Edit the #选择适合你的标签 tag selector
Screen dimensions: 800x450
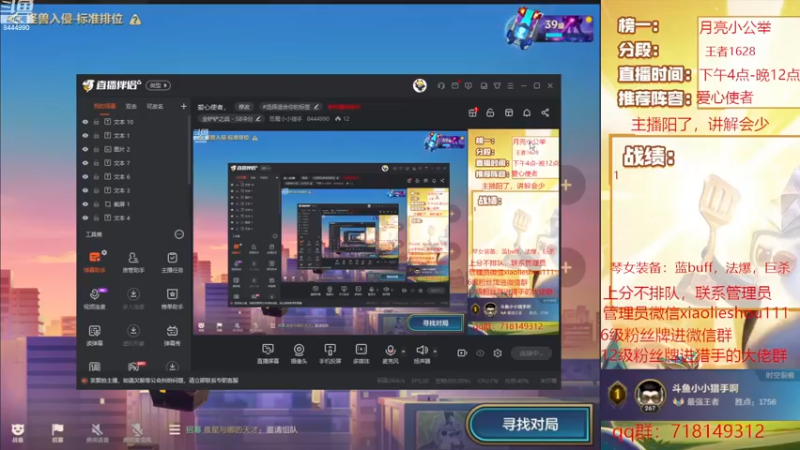point(290,107)
